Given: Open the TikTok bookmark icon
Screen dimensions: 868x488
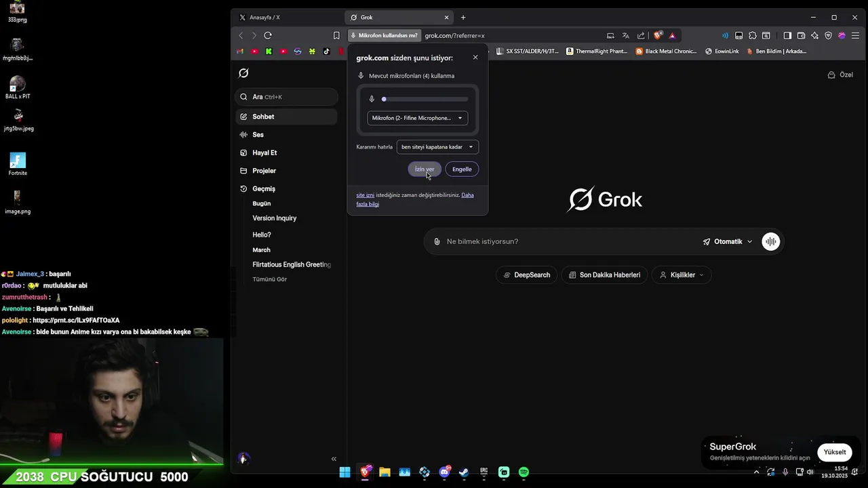Looking at the screenshot, I should point(326,51).
